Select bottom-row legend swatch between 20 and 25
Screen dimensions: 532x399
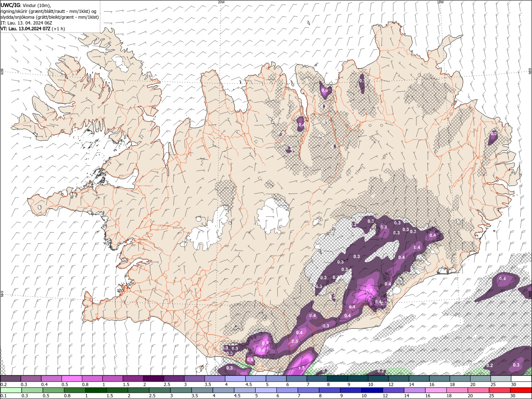pos(479,390)
